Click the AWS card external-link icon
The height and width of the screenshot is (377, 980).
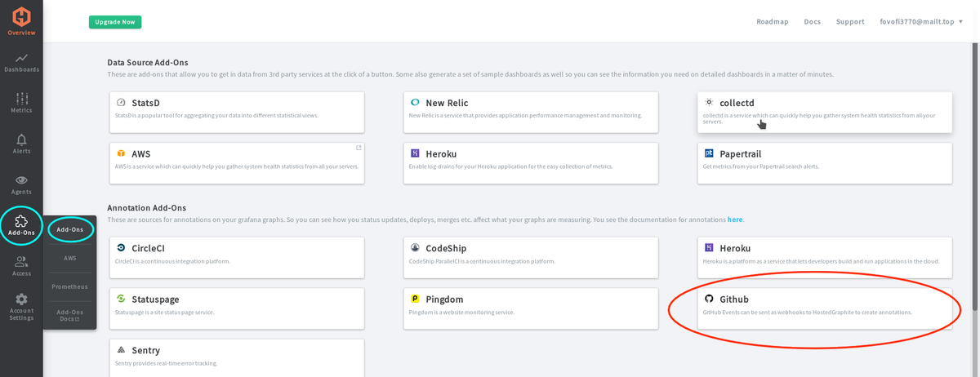pos(359,149)
